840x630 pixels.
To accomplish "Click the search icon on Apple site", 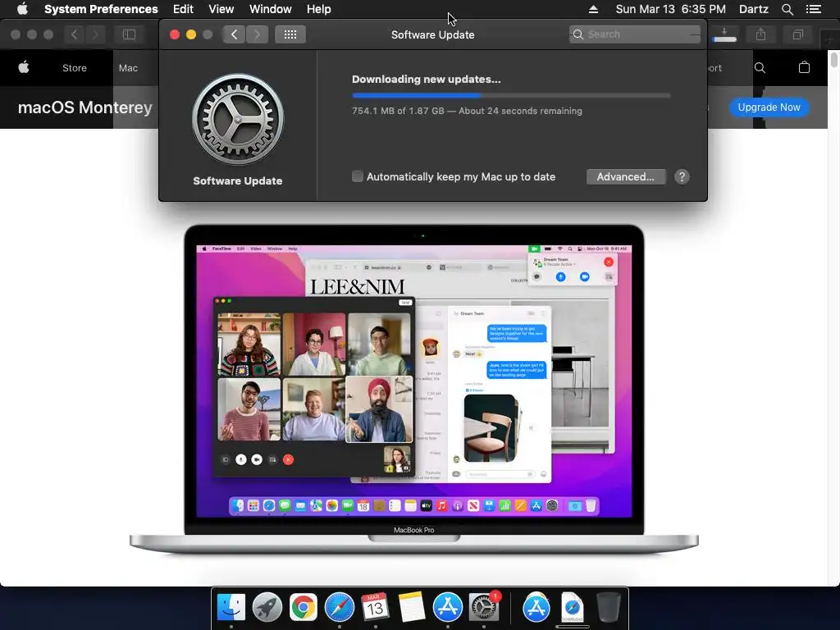I will pos(760,67).
